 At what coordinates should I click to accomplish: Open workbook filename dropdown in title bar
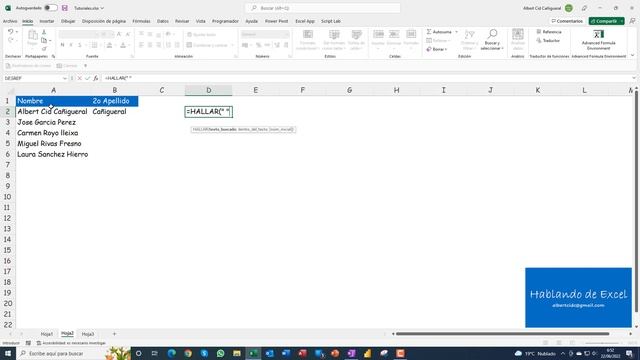coord(89,8)
